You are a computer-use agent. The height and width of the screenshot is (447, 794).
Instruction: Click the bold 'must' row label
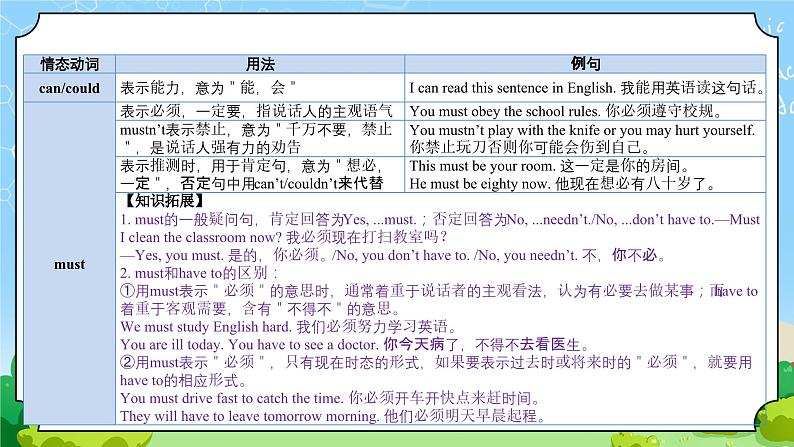click(x=69, y=265)
